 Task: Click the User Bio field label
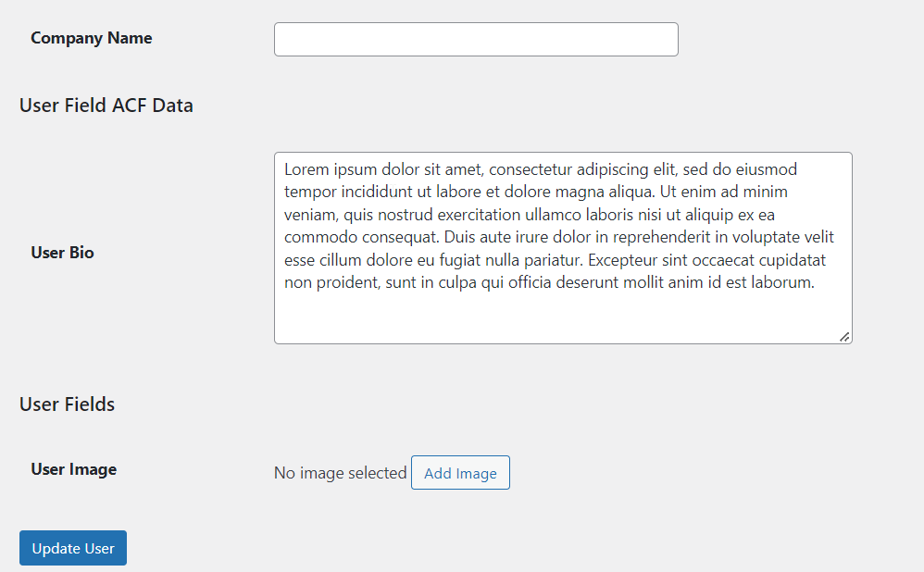click(62, 253)
